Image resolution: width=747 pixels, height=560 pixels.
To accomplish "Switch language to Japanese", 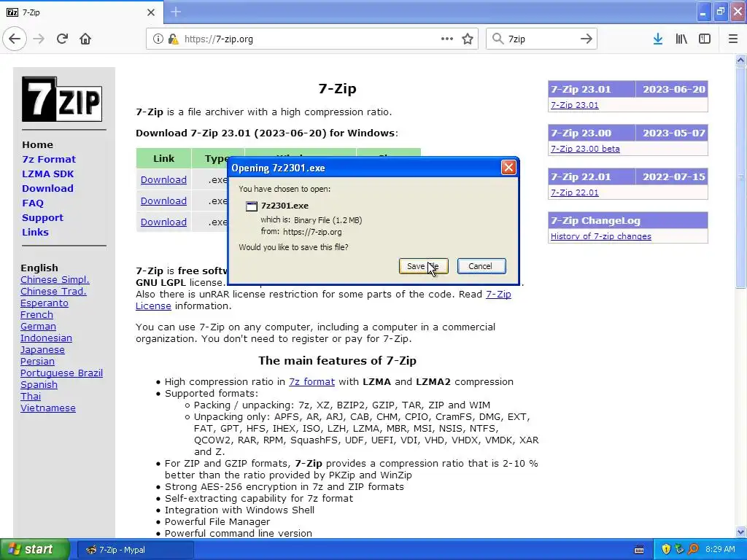I will 42,350.
